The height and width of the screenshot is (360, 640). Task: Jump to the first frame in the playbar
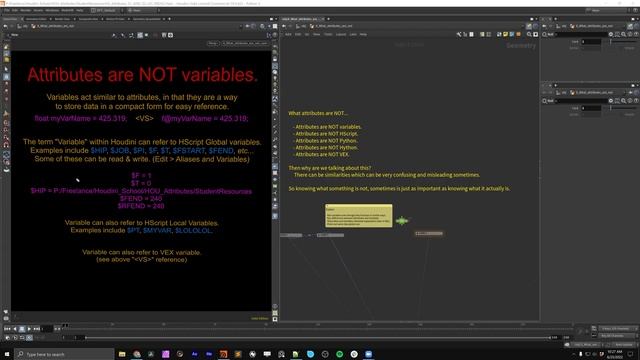tap(7, 329)
